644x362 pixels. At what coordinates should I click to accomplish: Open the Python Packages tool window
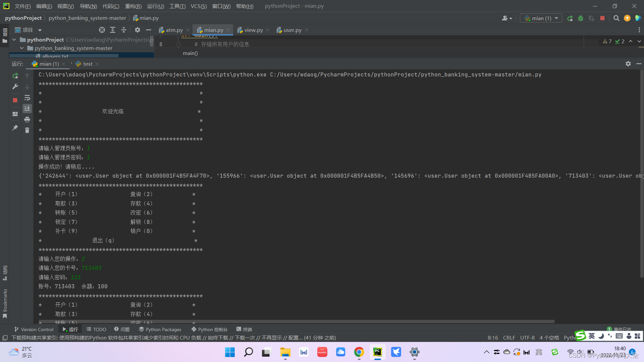coord(160,329)
